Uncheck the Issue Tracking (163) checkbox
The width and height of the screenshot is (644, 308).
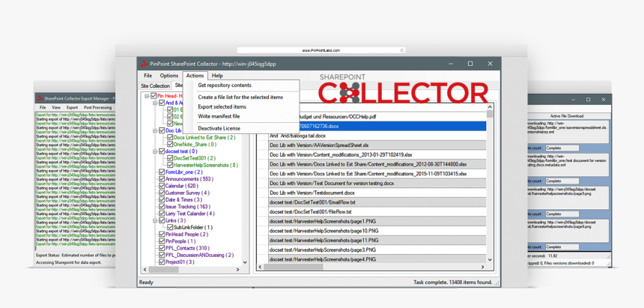(x=161, y=207)
